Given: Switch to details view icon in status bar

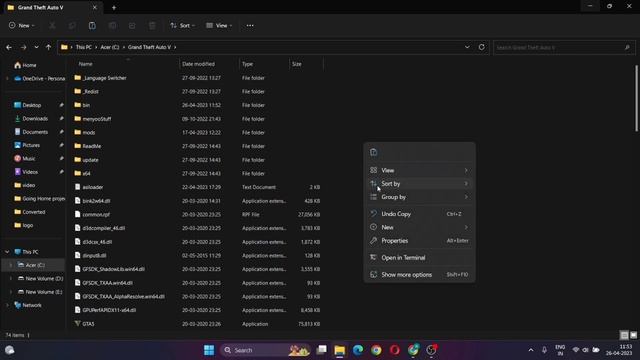Looking at the screenshot, I should (624, 335).
